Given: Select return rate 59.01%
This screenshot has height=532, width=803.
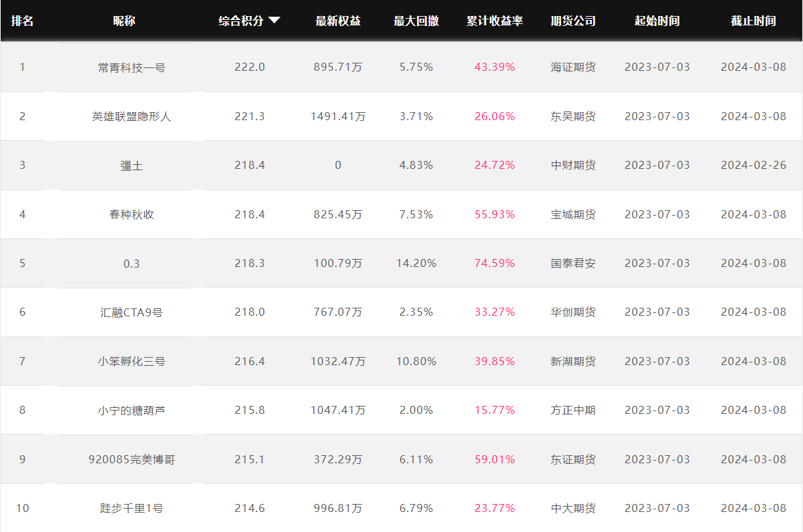Looking at the screenshot, I should click(495, 459).
